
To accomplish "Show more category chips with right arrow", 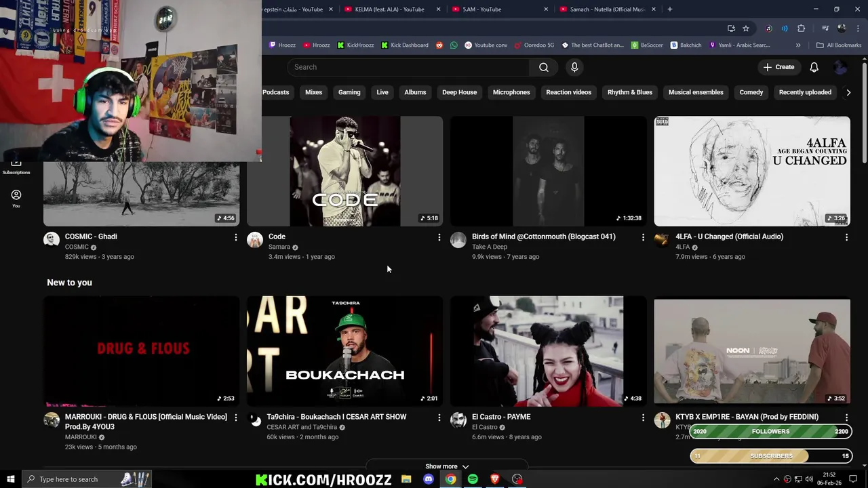I will coord(848,92).
